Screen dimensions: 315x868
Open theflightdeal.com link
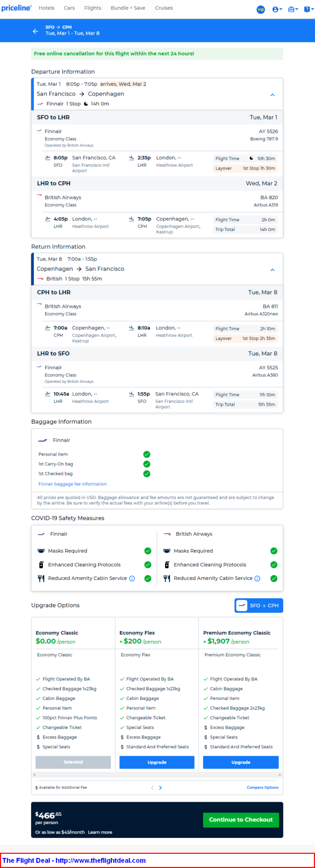coord(101,860)
